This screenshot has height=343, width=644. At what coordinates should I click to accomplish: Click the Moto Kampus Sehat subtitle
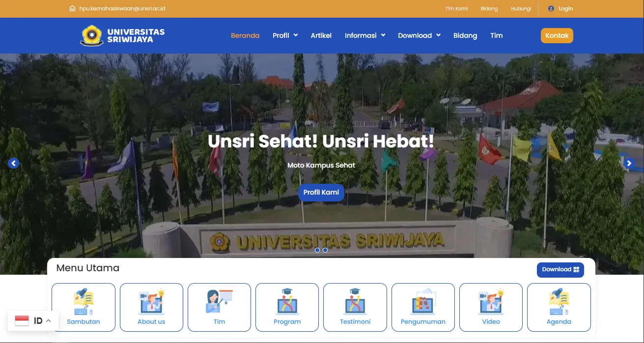point(321,165)
